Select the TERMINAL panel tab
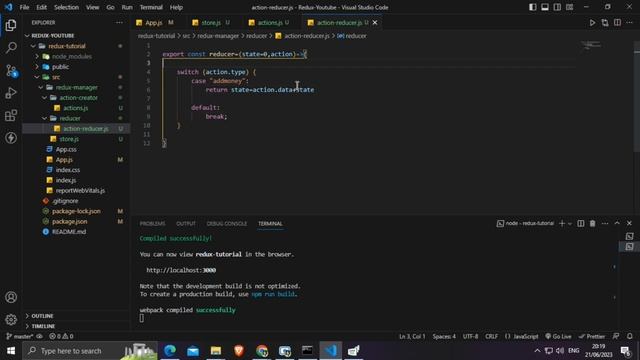Viewport: 640px width, 360px height. click(270, 224)
